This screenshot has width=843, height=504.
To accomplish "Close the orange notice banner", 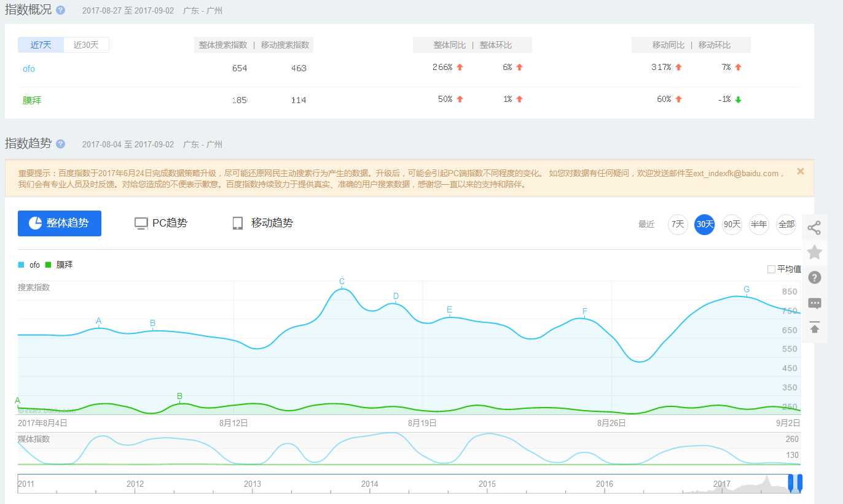I will point(800,171).
